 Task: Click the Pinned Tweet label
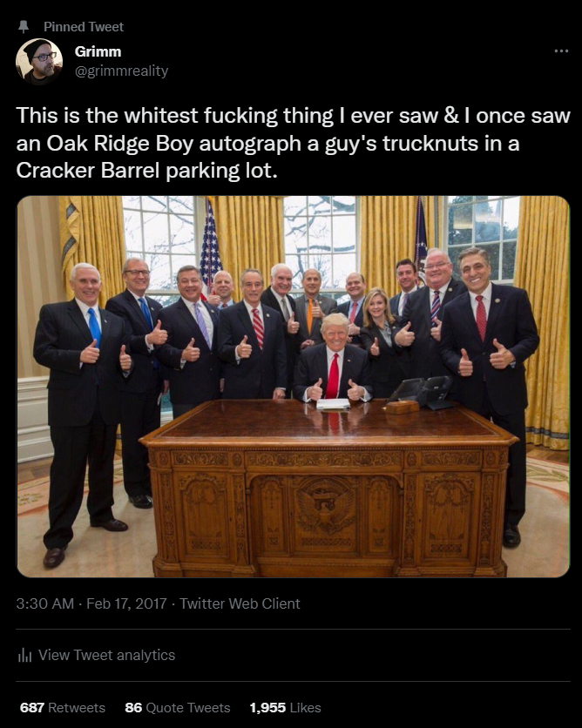[x=84, y=27]
